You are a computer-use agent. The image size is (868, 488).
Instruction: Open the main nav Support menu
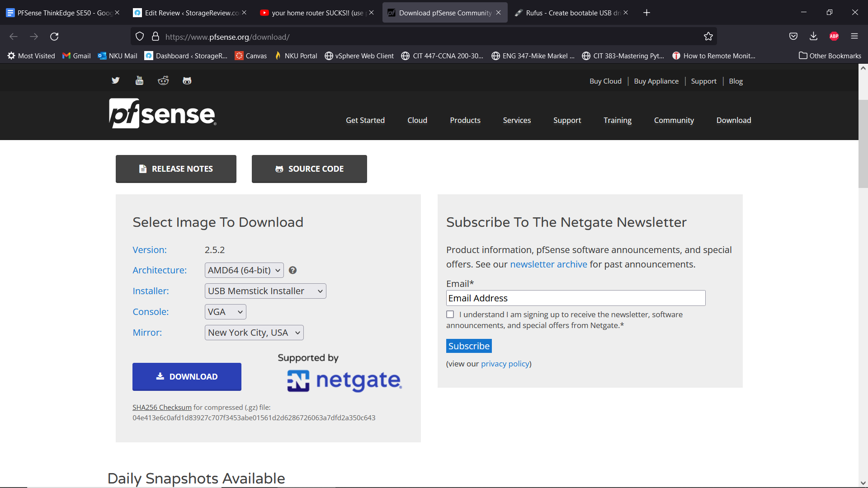pyautogui.click(x=567, y=120)
